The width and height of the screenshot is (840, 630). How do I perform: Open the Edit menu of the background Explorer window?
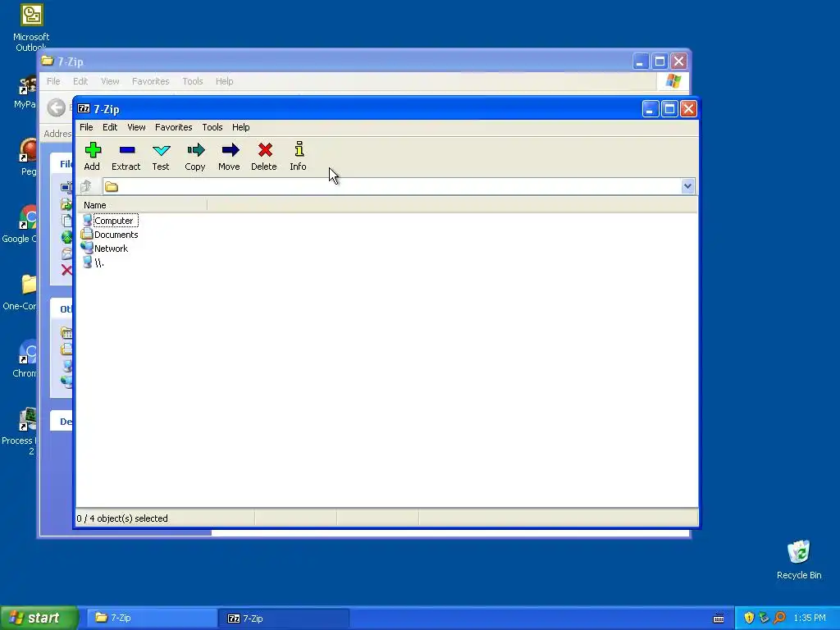coord(80,81)
